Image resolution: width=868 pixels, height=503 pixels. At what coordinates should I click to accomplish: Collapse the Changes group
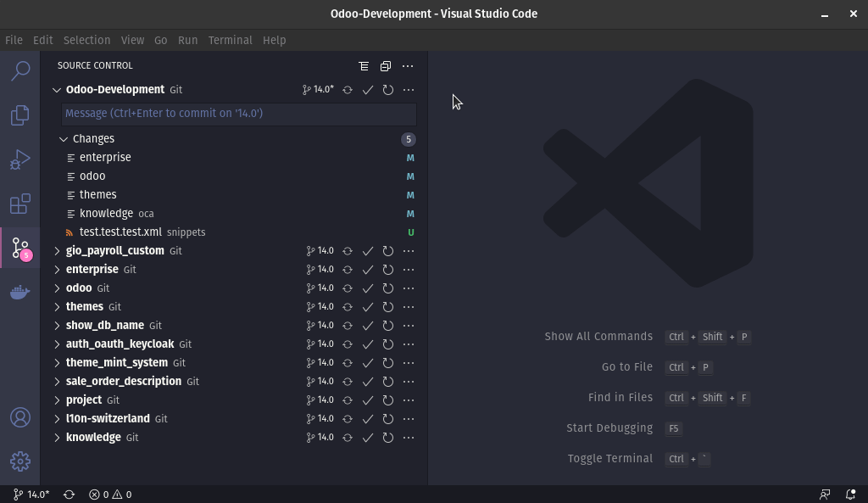64,139
